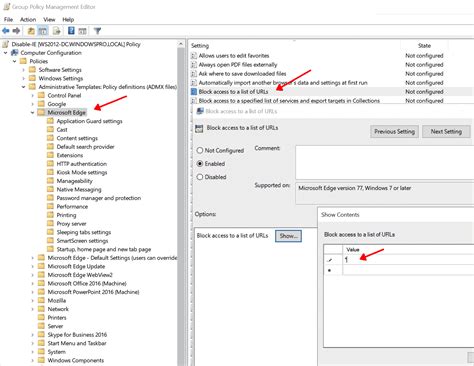Viewport: 474px width, 366px height.
Task: Click policy icon beside Allows users to edit favorites
Action: [194, 56]
